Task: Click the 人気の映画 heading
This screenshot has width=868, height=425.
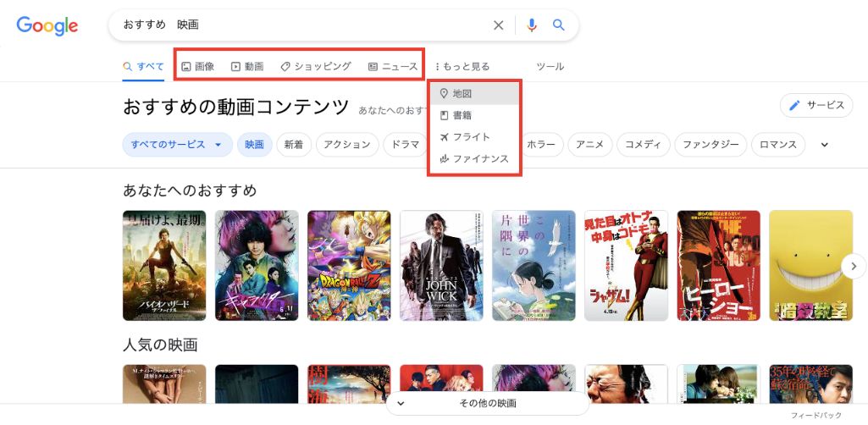Action: (x=161, y=345)
